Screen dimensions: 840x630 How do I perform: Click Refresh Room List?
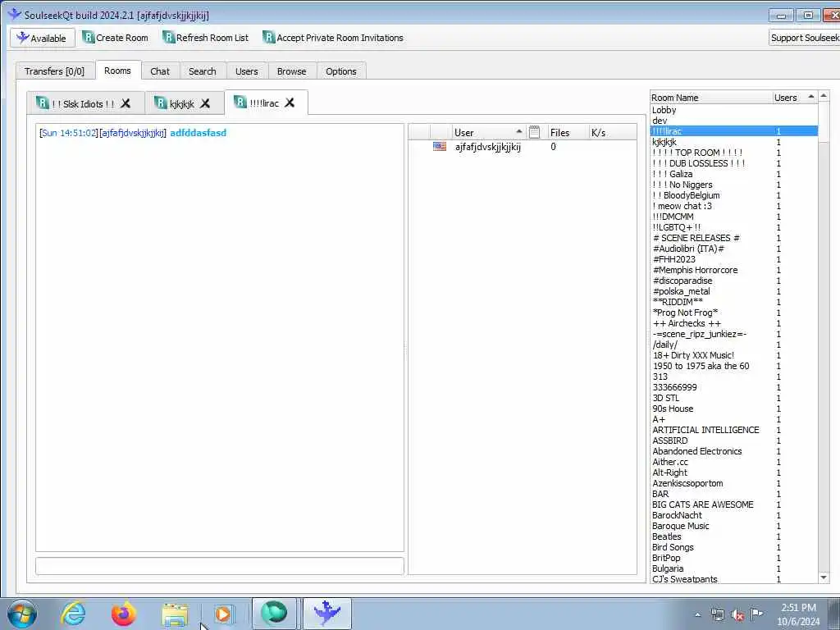206,38
